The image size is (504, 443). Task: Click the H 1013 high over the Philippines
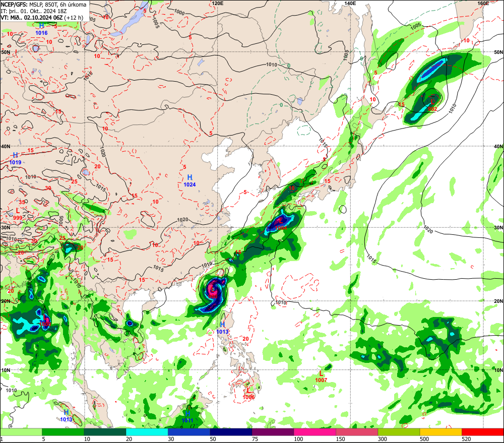coord(222,328)
